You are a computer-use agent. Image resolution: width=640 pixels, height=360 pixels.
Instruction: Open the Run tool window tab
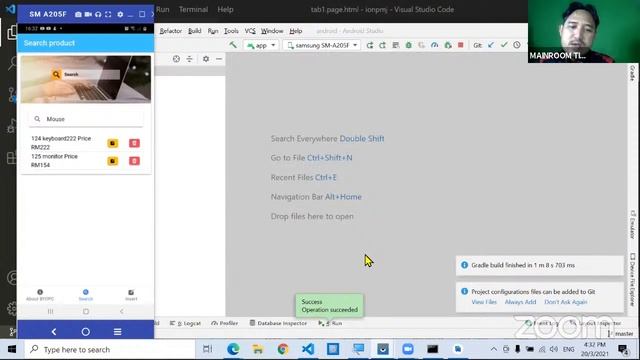(x=330, y=323)
